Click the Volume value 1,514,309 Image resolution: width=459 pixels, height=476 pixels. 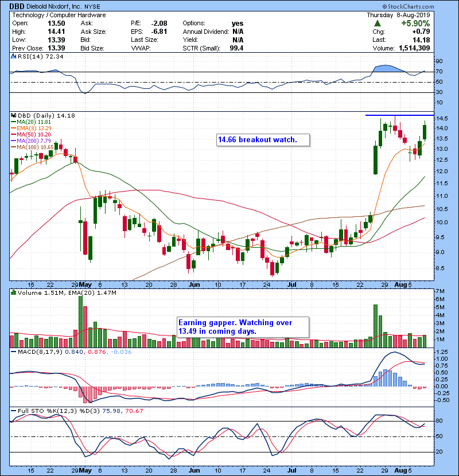414,48
